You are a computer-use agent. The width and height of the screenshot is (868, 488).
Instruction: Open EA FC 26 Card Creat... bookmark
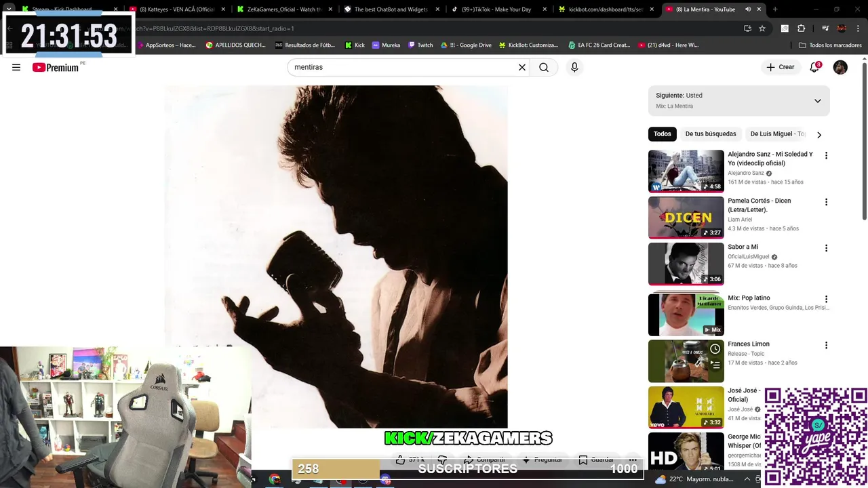[599, 45]
